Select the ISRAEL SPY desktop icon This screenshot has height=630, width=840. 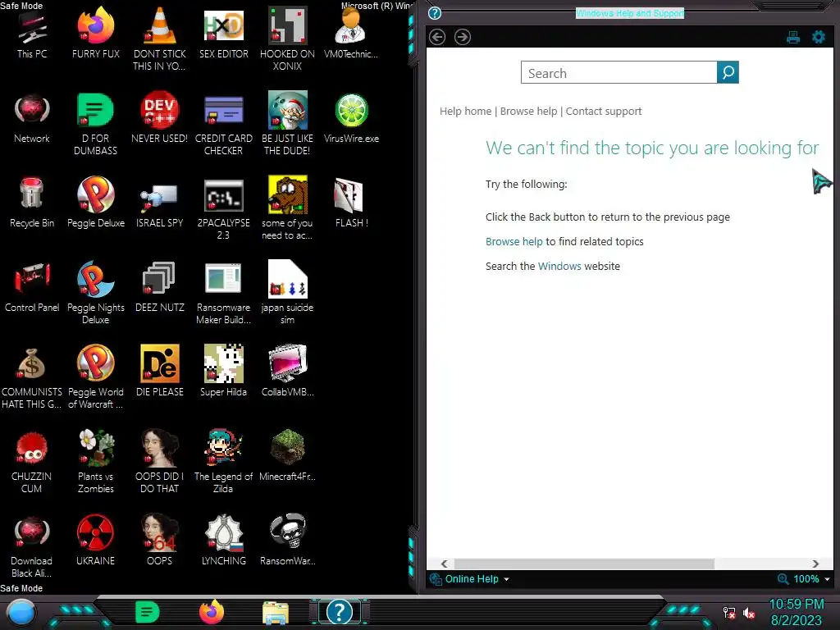point(160,203)
